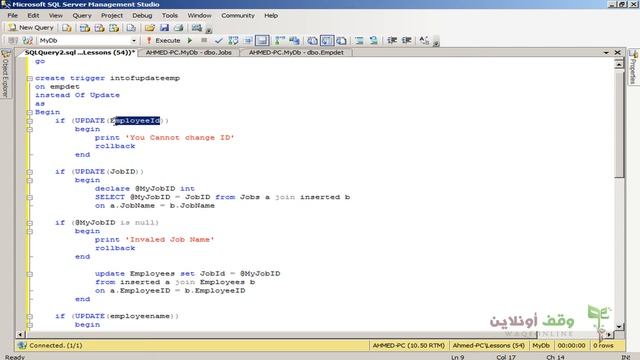
Task: Open the Query menu
Action: click(82, 16)
